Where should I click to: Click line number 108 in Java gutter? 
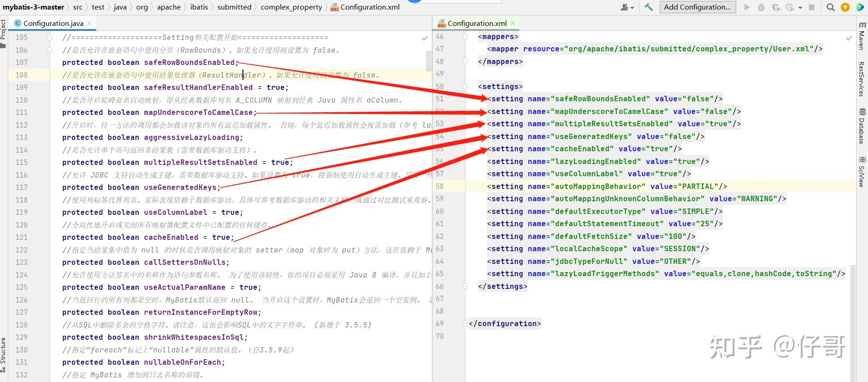coord(21,75)
